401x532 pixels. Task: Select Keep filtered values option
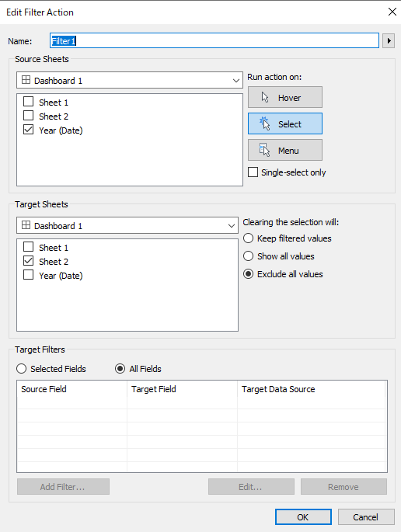click(248, 238)
